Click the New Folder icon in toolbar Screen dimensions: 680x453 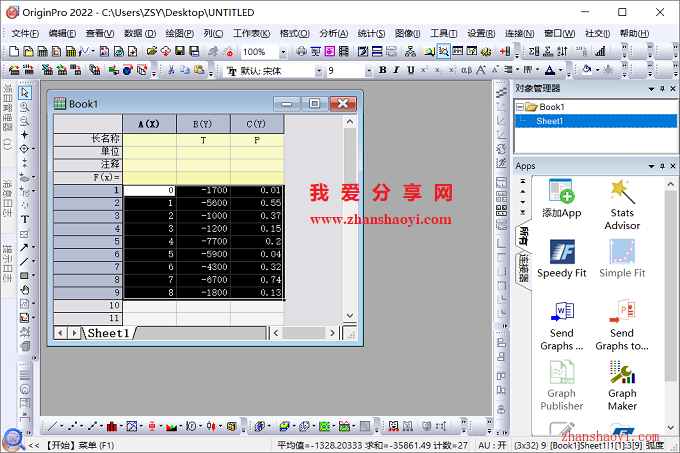[x=28, y=52]
